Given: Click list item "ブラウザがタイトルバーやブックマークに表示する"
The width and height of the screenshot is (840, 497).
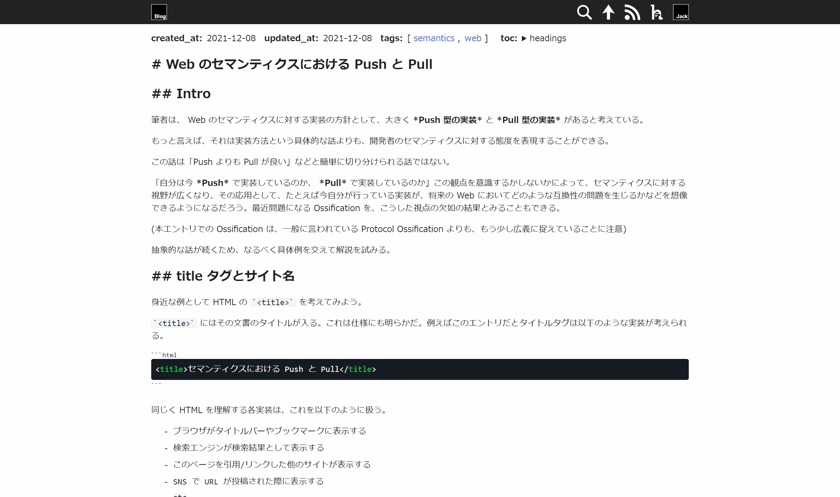Looking at the screenshot, I should pos(269,431).
